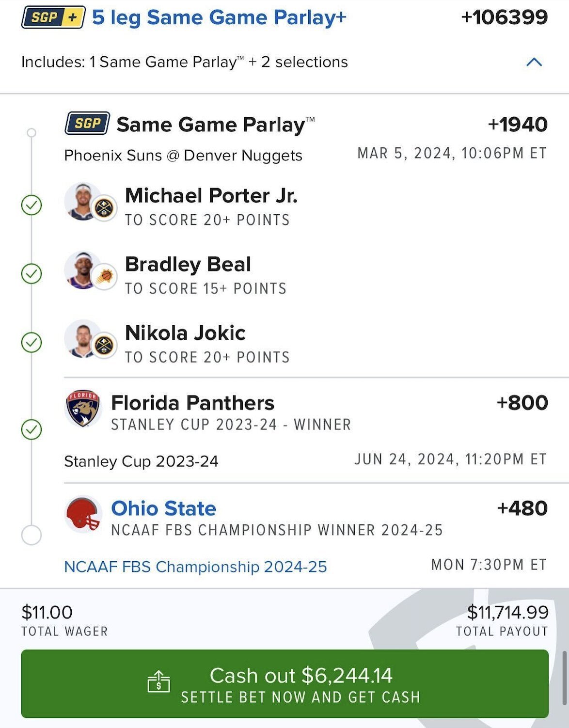This screenshot has width=569, height=728.
Task: Click the green checkmark for Michael Porter Jr.
Action: tap(32, 205)
